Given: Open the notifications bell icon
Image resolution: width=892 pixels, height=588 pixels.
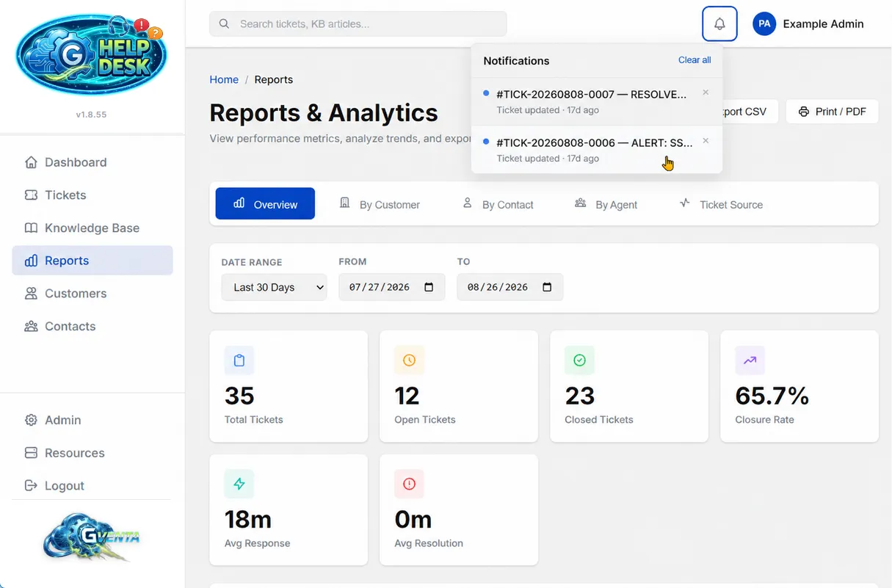Looking at the screenshot, I should (719, 23).
